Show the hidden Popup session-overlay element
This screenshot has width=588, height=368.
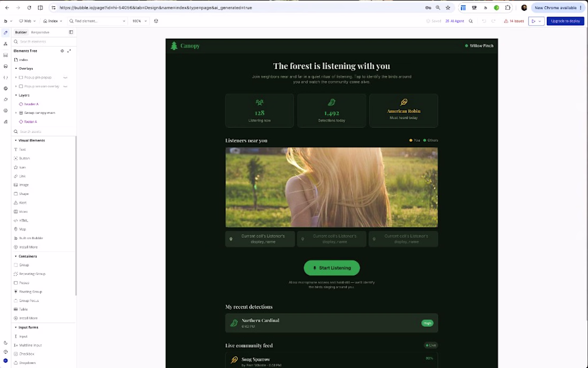[x=65, y=86]
